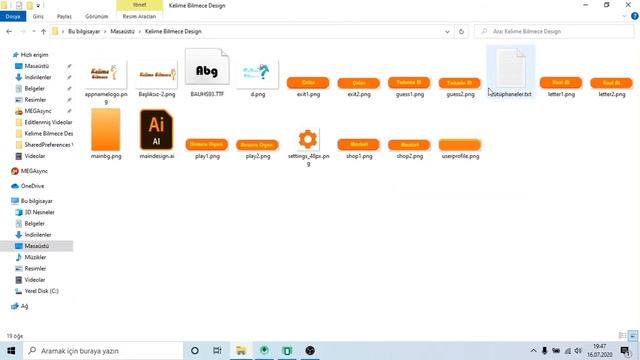The image size is (640, 360).
Task: Open pinned Masaüstü under quick access
Action: 37,66
